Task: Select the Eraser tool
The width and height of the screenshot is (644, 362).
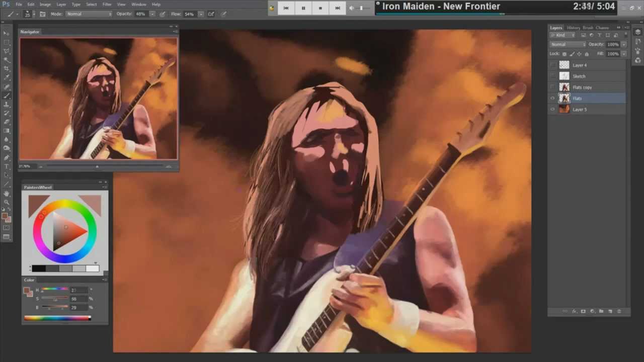Action: pos(7,122)
